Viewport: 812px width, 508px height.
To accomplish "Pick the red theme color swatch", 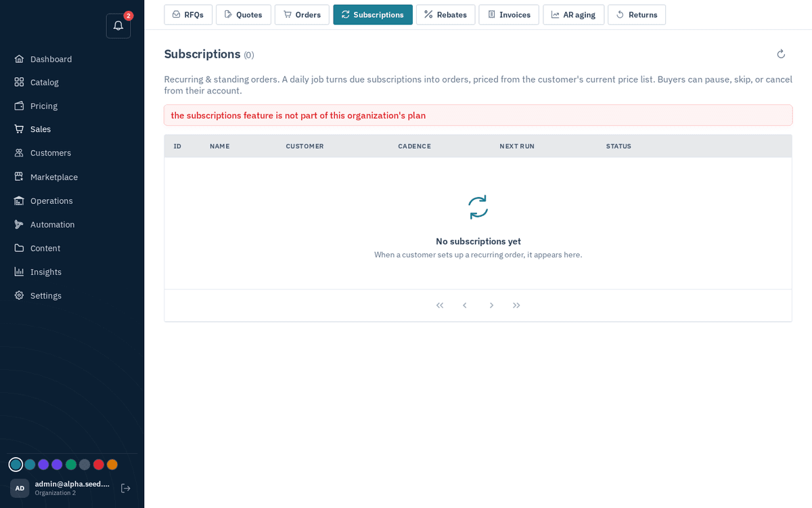I will click(x=98, y=465).
